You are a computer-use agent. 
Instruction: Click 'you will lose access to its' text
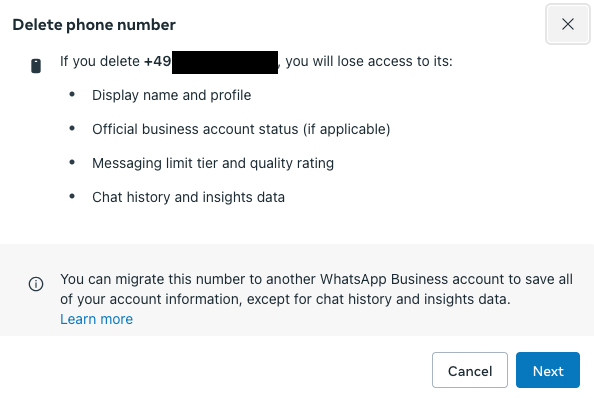(369, 61)
